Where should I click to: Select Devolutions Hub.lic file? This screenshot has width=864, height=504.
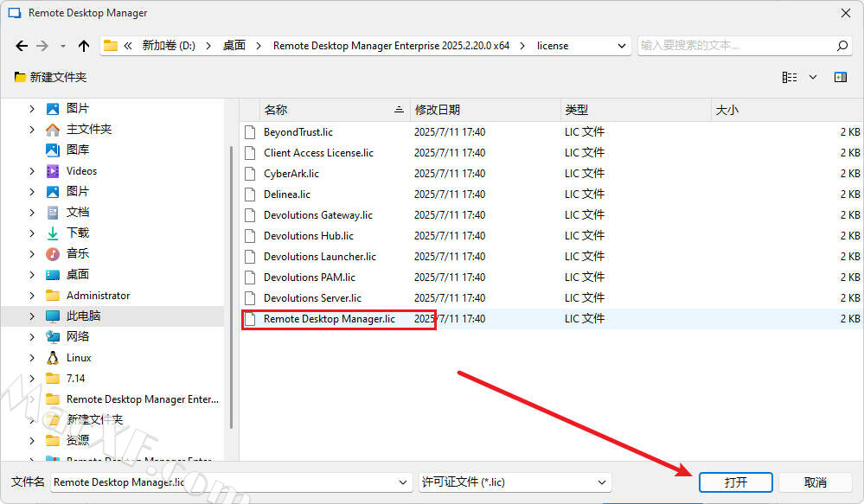(309, 236)
